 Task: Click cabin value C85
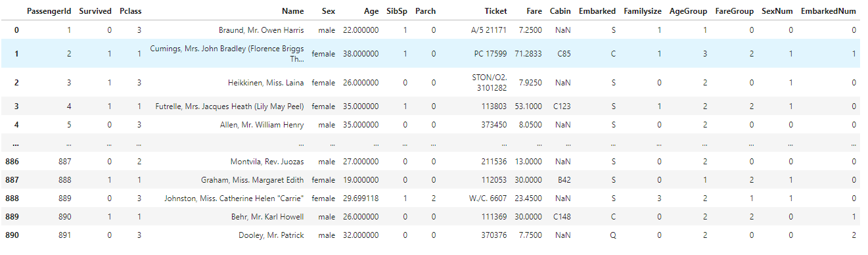point(564,54)
